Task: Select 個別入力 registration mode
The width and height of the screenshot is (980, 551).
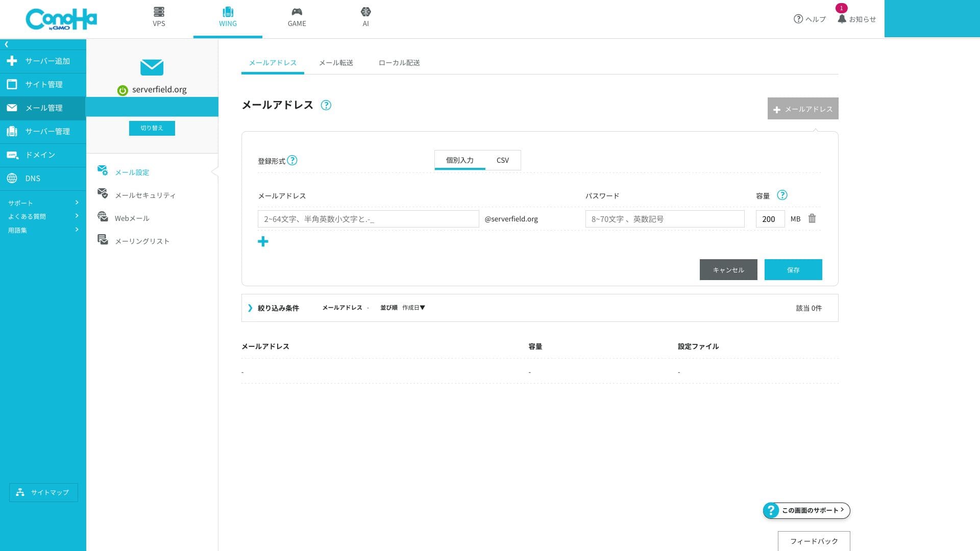Action: coord(459,160)
